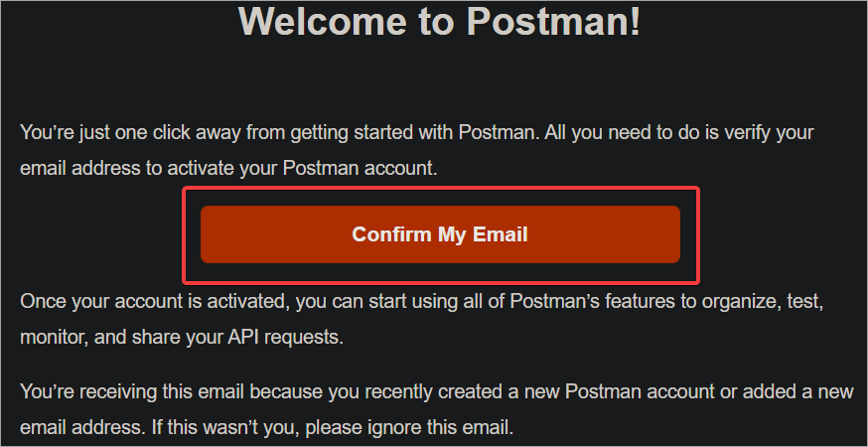
Task: Click the line "email address to activate your Postman account."
Action: click(x=228, y=169)
